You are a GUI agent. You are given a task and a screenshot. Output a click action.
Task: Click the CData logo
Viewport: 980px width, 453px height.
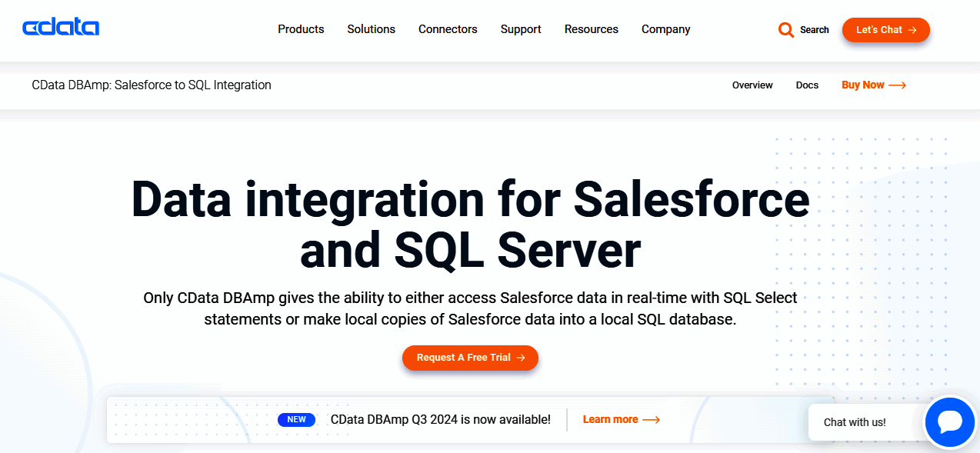click(x=61, y=28)
